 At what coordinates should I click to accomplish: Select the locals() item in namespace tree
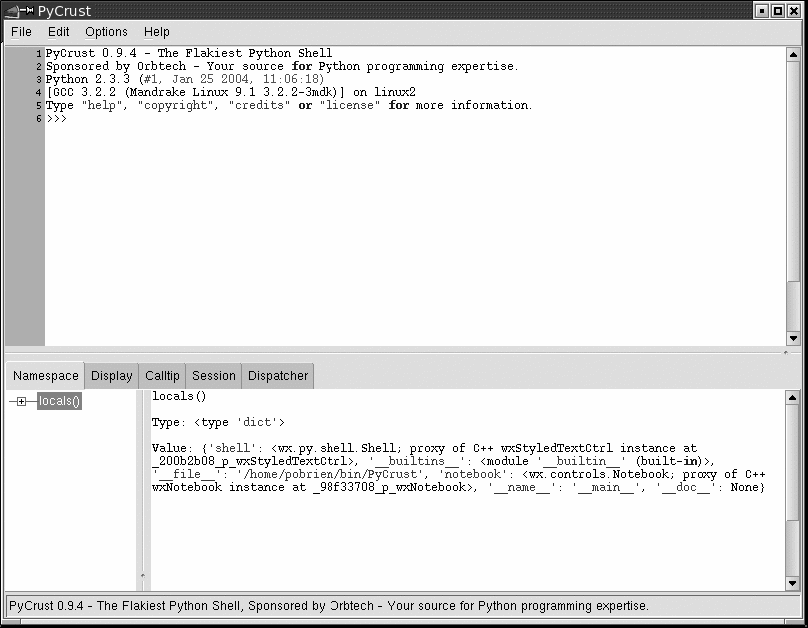[59, 402]
